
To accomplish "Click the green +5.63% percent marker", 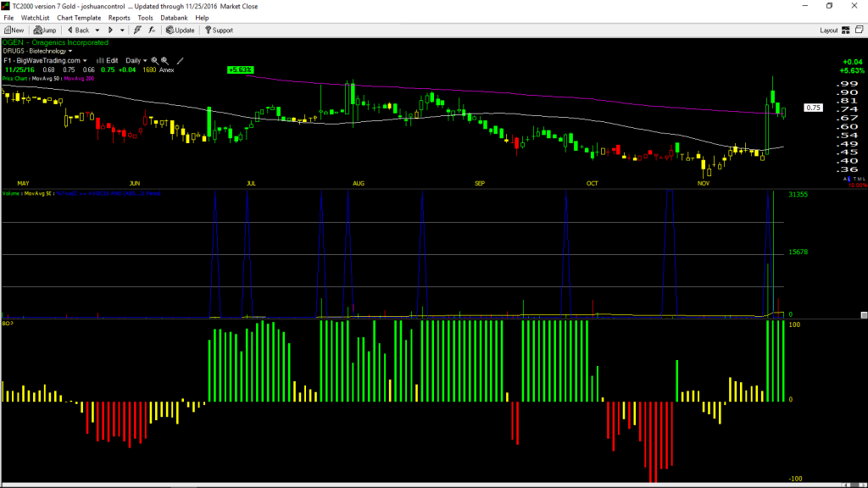I will 240,69.
